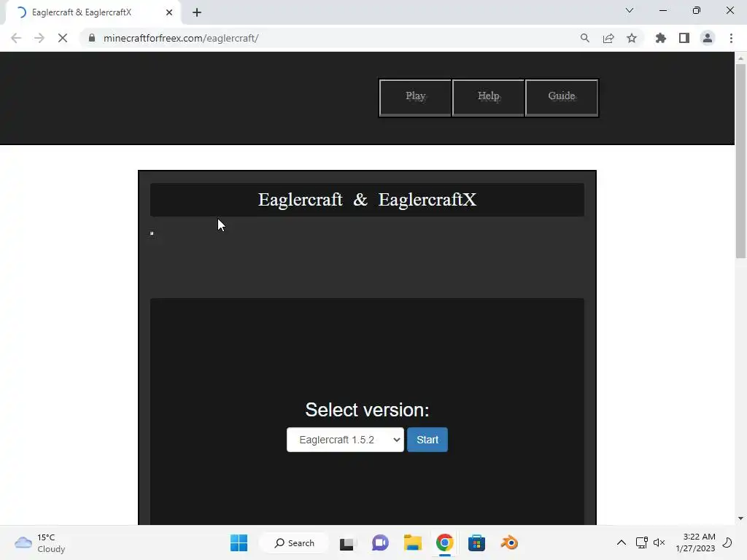
Task: Close the Eaglercraft & EaglercraftX tab
Action: [x=169, y=12]
